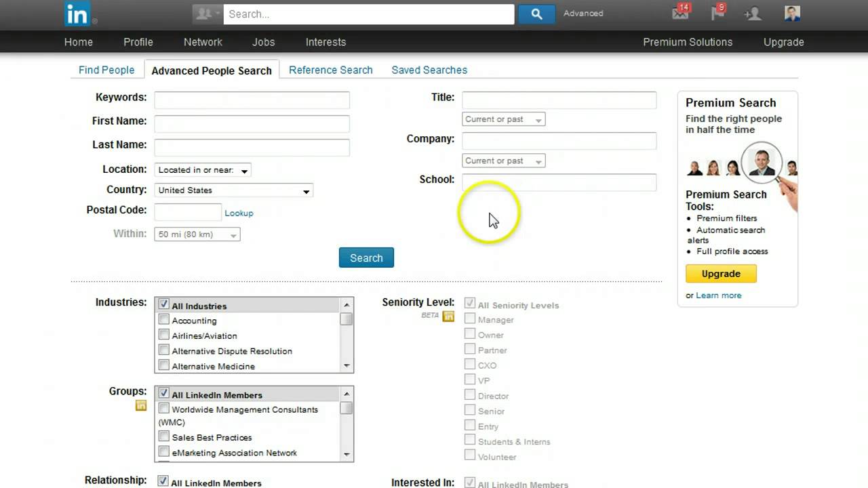Select the Advanced People Search tab
The width and height of the screenshot is (868, 488).
coord(212,70)
